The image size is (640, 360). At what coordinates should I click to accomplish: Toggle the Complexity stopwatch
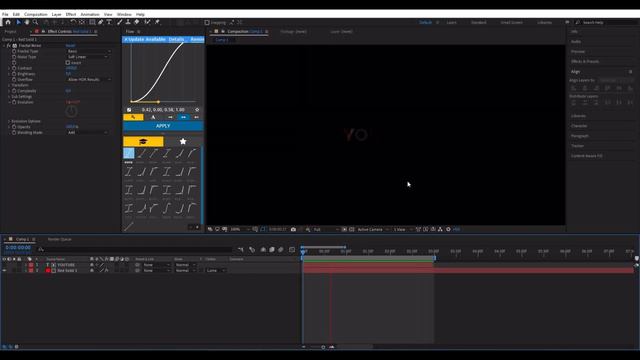pos(14,91)
